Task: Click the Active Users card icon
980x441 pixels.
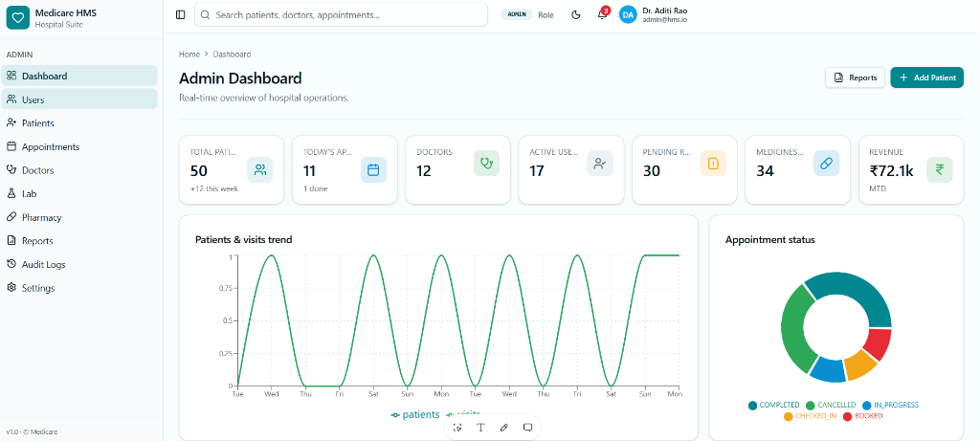Action: [600, 163]
